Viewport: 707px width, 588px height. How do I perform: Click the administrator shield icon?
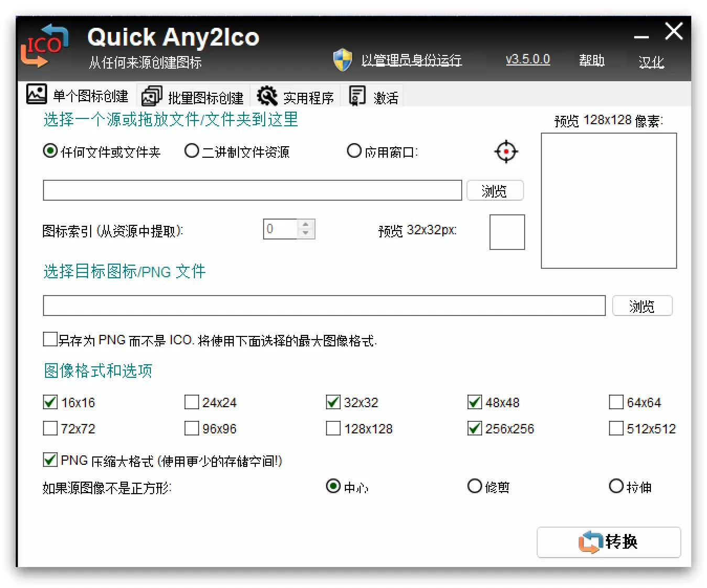pyautogui.click(x=343, y=60)
